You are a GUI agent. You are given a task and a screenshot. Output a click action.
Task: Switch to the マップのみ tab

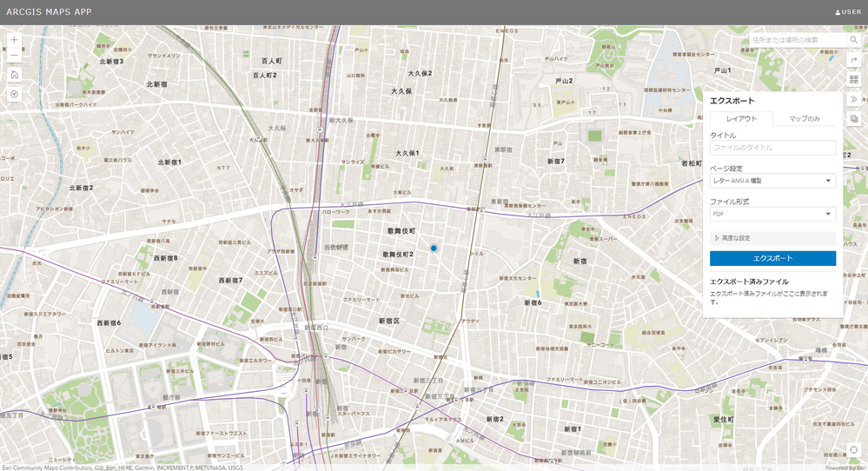coord(805,118)
